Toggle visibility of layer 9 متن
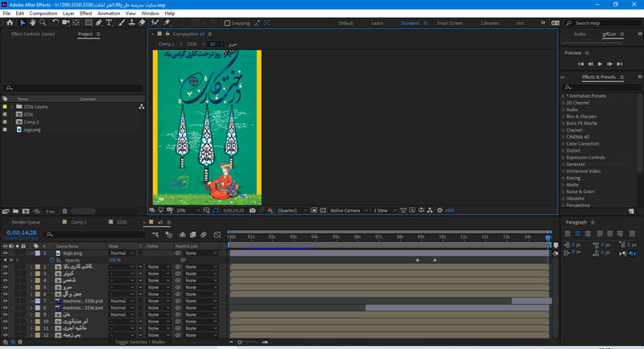The width and height of the screenshot is (644, 349). (x=6, y=314)
